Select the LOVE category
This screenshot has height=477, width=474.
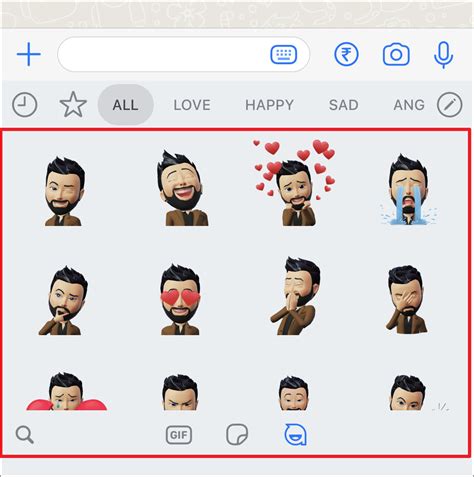click(x=192, y=105)
